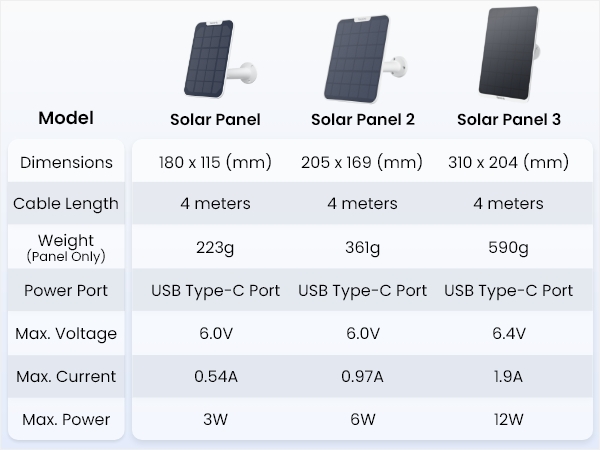Select the Weight (Panel Only) row label
This screenshot has width=600, height=450.
(x=66, y=247)
